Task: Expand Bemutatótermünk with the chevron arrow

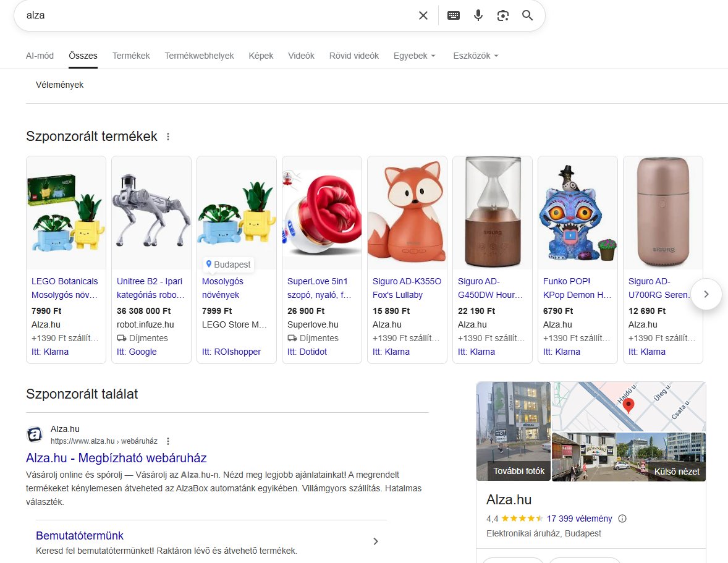Action: (x=376, y=541)
